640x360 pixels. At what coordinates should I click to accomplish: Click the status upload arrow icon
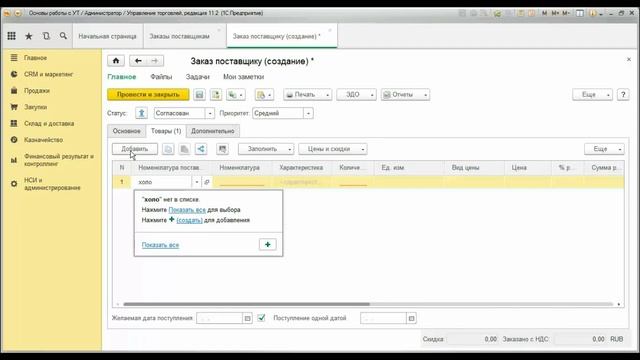(x=141, y=113)
